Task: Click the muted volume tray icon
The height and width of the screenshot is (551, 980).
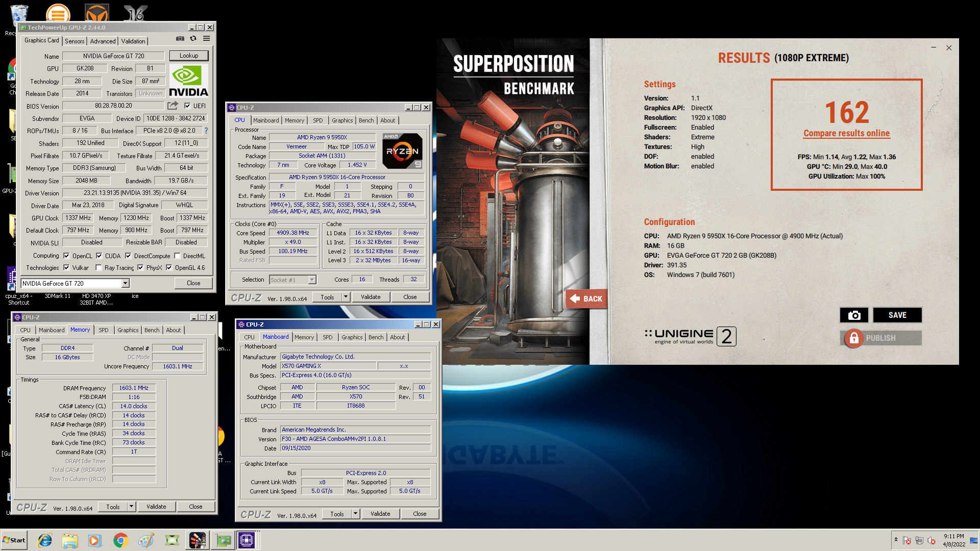Action: click(x=932, y=540)
